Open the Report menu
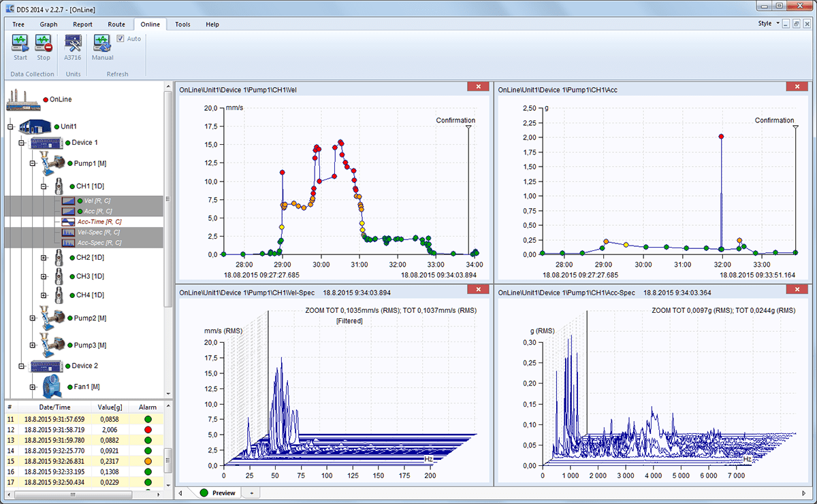Screen dimensions: 817x504 (x=82, y=24)
